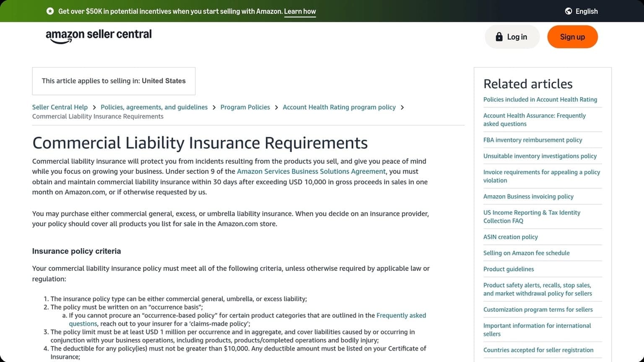Image resolution: width=644 pixels, height=362 pixels.
Task: Click the Amazon Seller Central logo
Action: [99, 36]
